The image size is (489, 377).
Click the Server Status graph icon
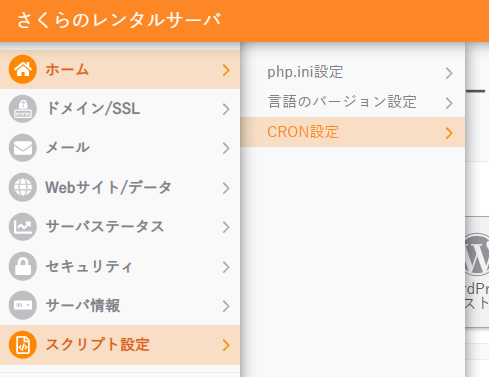(x=23, y=227)
